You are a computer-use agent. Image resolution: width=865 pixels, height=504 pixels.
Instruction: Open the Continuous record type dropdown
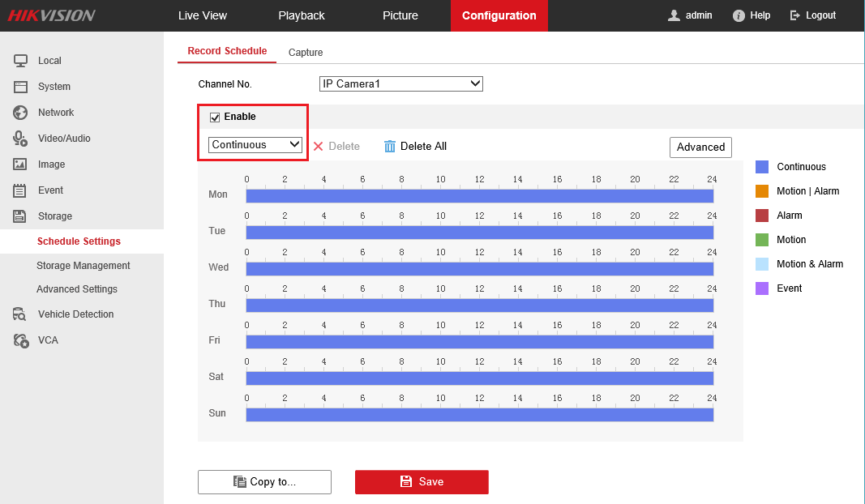(x=255, y=144)
